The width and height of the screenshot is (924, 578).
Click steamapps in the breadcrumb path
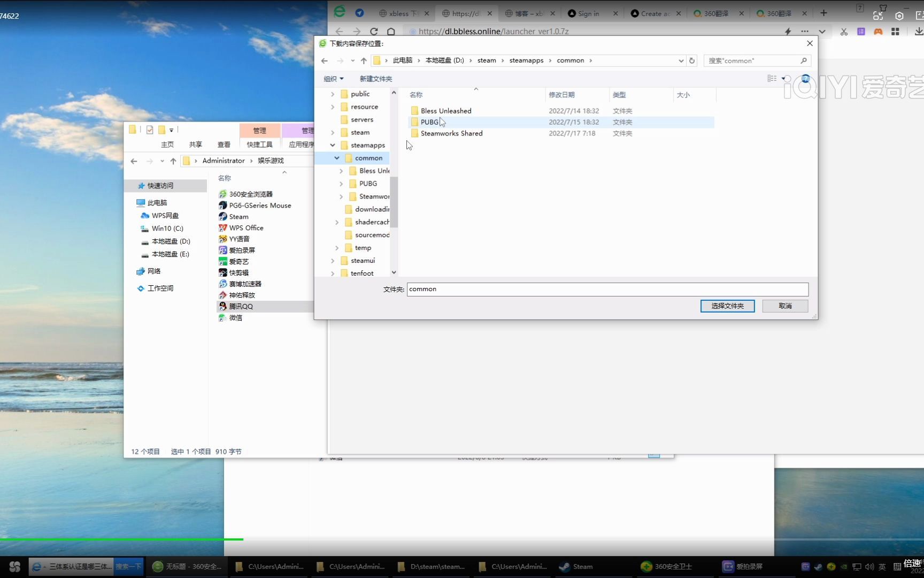click(526, 60)
